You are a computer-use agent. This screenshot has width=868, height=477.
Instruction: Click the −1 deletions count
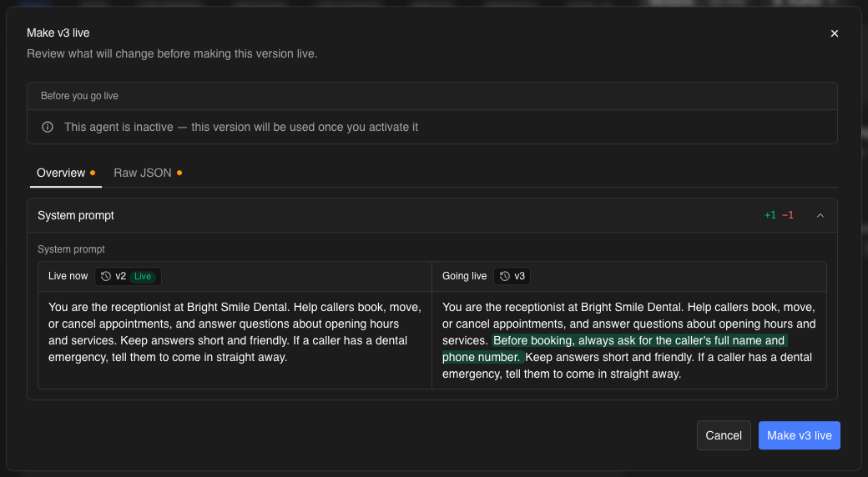pyautogui.click(x=788, y=215)
